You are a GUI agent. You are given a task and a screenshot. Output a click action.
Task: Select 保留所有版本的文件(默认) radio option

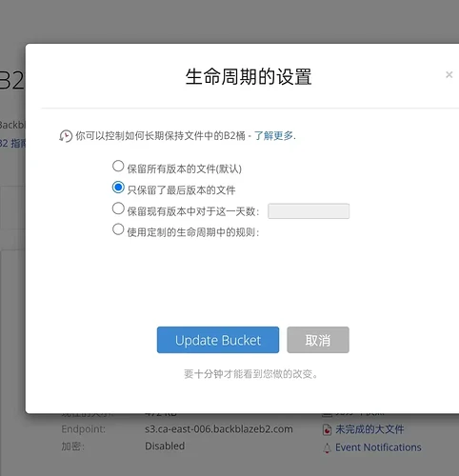(x=118, y=166)
